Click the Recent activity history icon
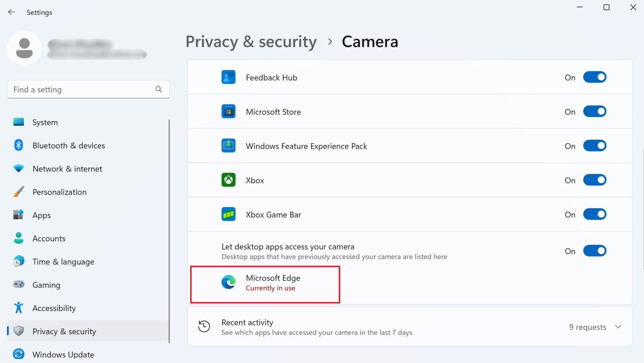The height and width of the screenshot is (363, 644). click(204, 327)
